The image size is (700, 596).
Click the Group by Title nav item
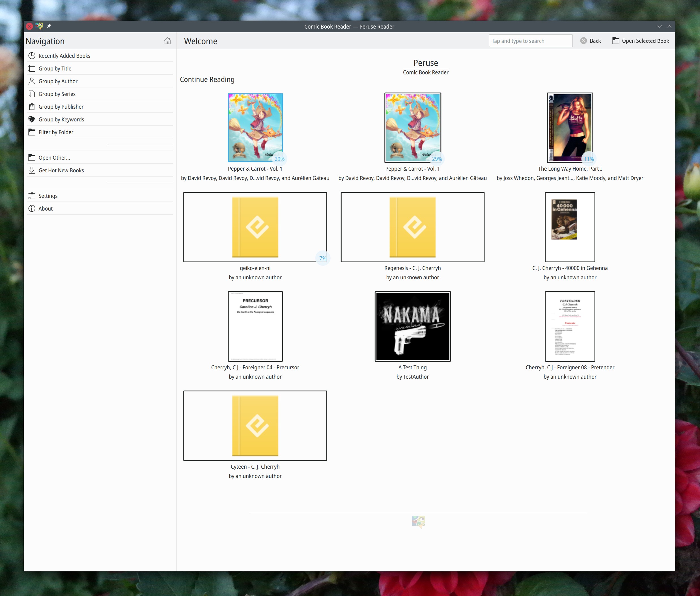click(55, 68)
